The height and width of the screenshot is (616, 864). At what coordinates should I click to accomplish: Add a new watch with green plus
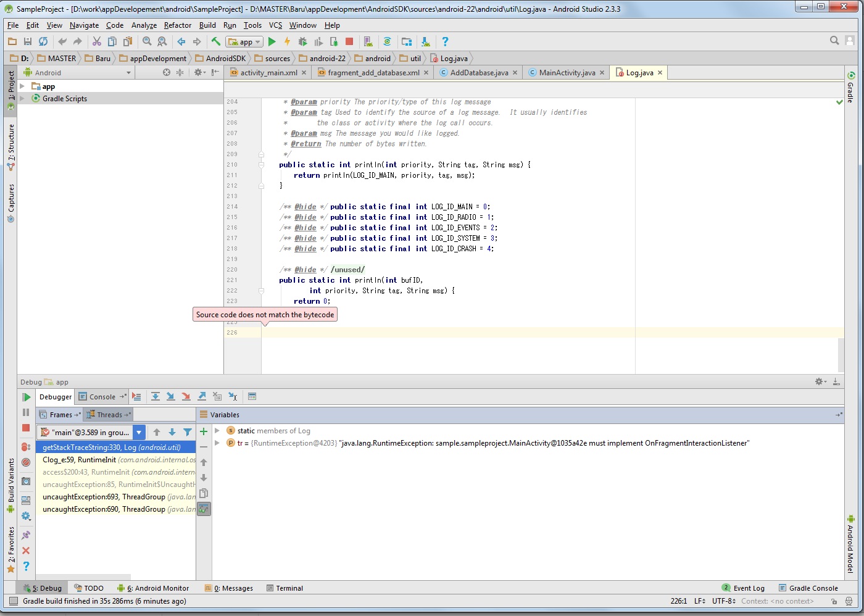(204, 431)
